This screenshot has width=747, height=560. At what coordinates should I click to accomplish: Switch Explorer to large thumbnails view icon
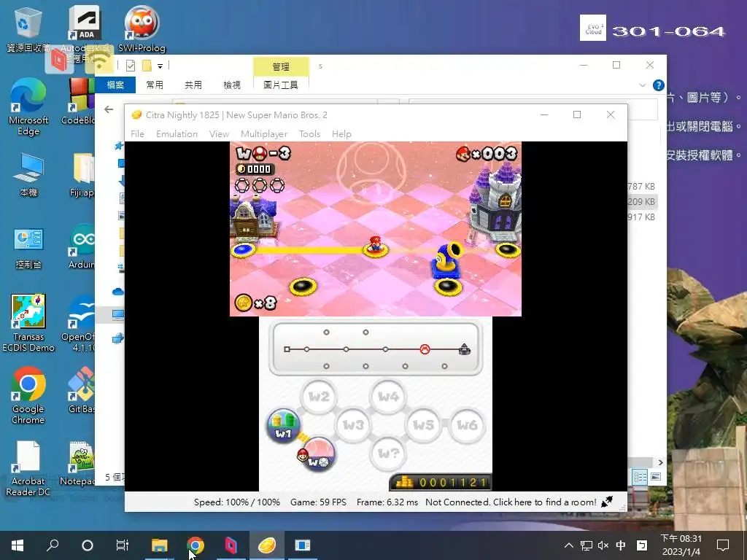click(656, 477)
